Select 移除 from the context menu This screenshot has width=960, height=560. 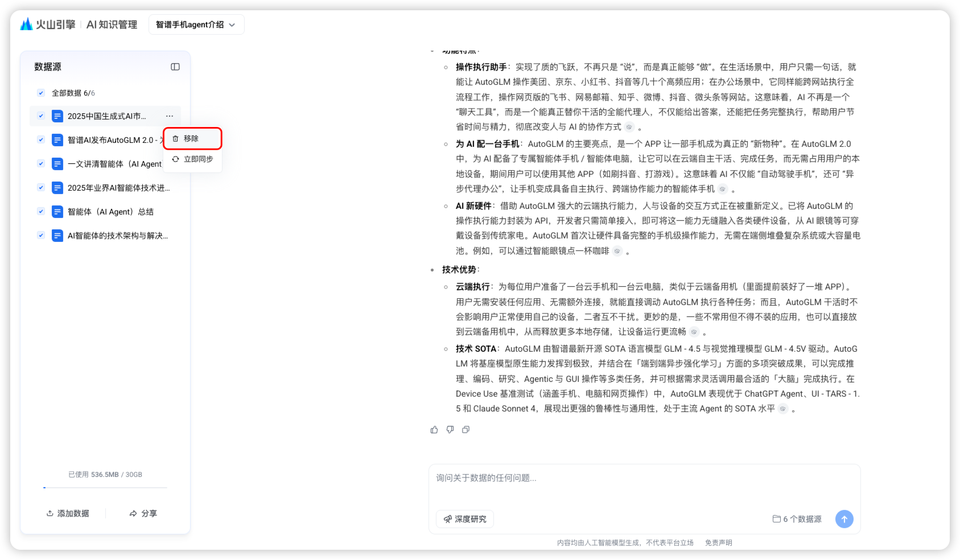(192, 138)
